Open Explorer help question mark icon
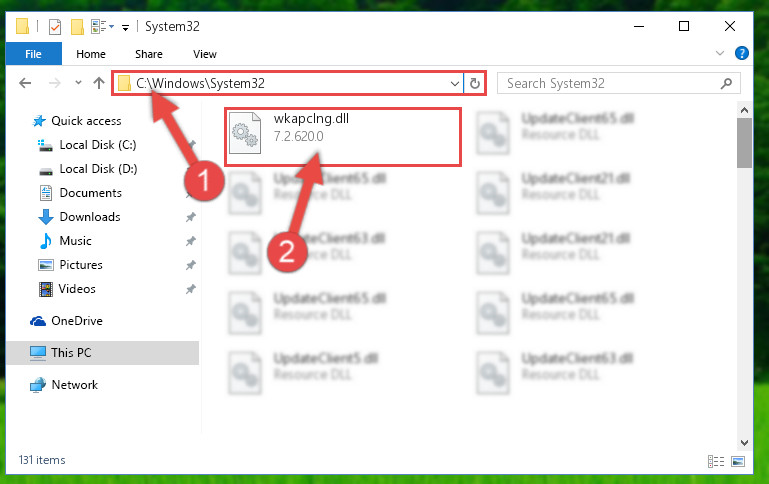Screen dimensions: 769x484 click(742, 53)
